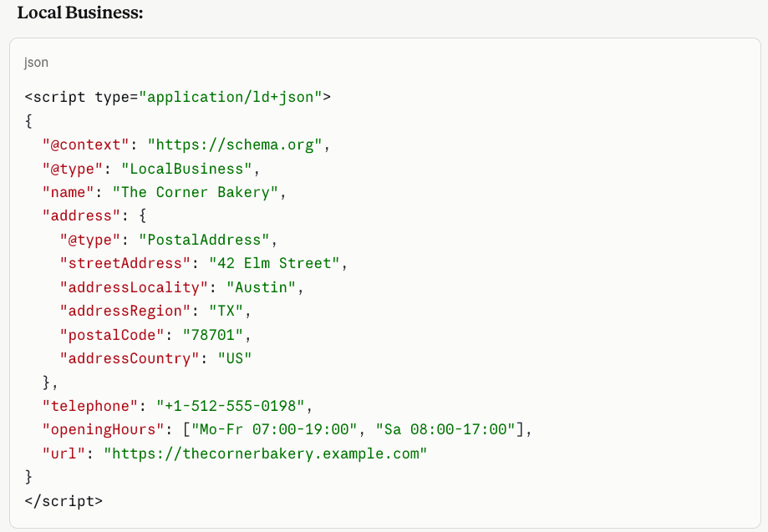Click the closing </script> tag

[64, 500]
